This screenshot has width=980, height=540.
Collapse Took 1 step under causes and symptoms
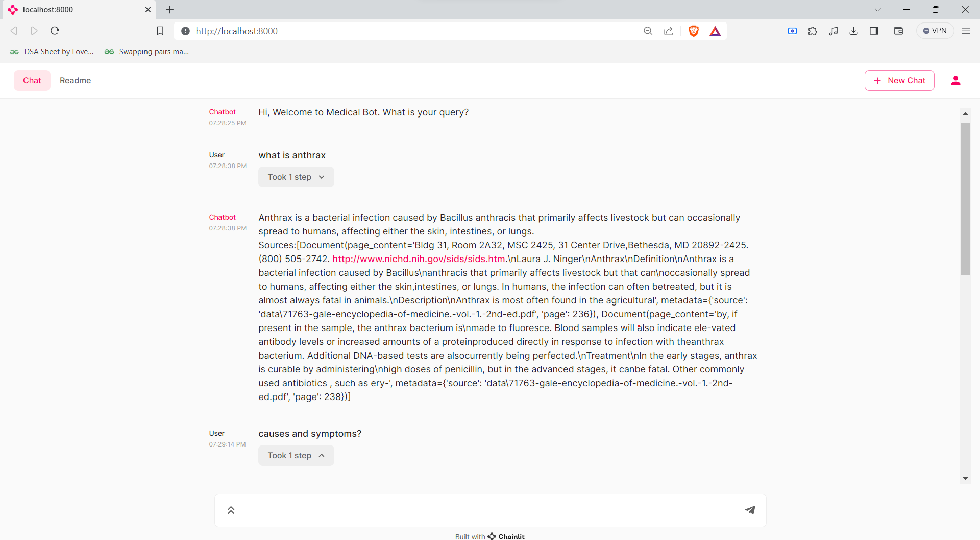pos(296,455)
